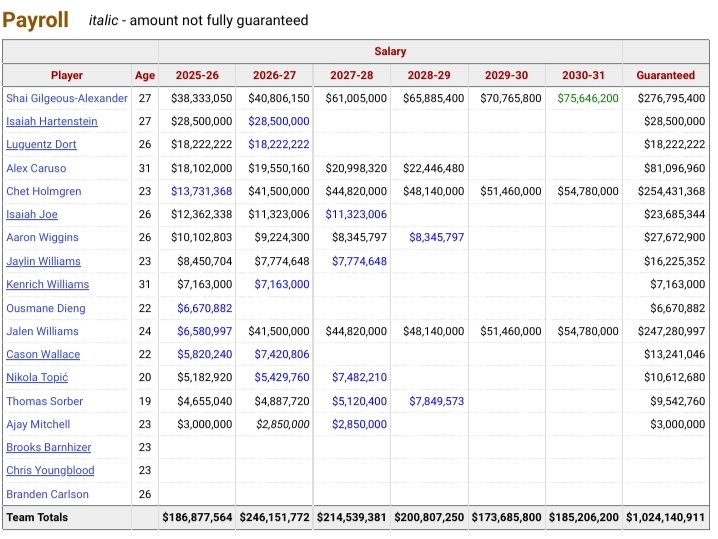
Task: Sort by 2025-26 salary column
Action: [x=197, y=75]
